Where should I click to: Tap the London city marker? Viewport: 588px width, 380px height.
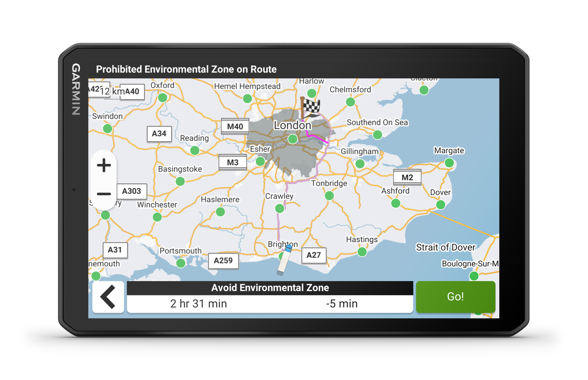(293, 139)
